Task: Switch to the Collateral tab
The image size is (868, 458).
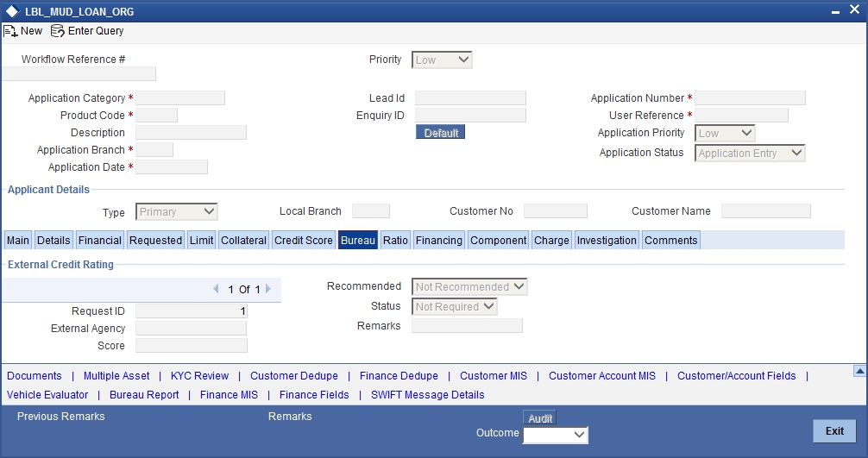Action: click(243, 240)
